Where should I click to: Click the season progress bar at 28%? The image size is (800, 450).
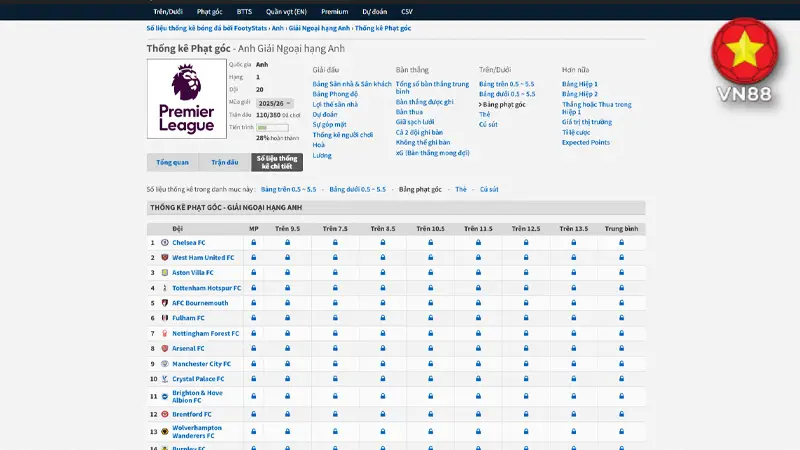272,127
